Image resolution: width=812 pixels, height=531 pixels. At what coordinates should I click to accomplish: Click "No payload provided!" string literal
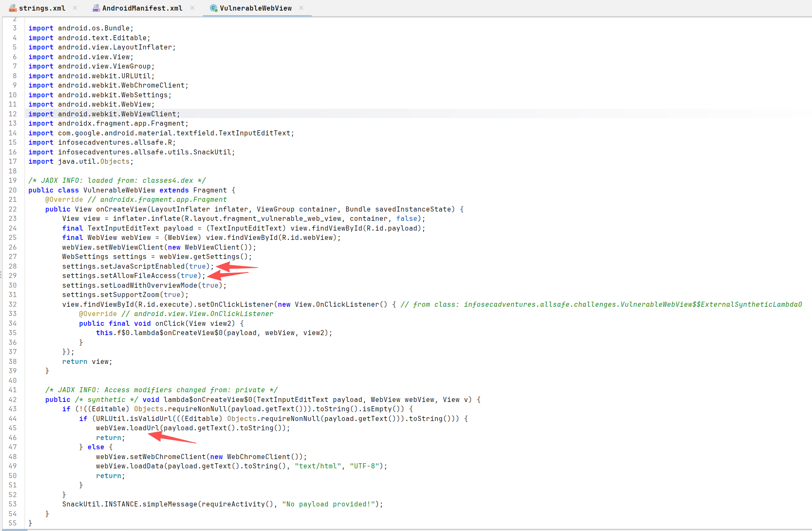328,504
